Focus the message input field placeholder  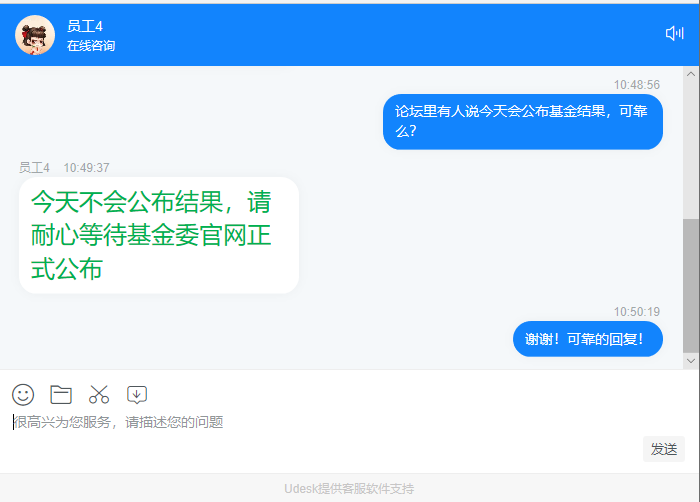coord(118,422)
